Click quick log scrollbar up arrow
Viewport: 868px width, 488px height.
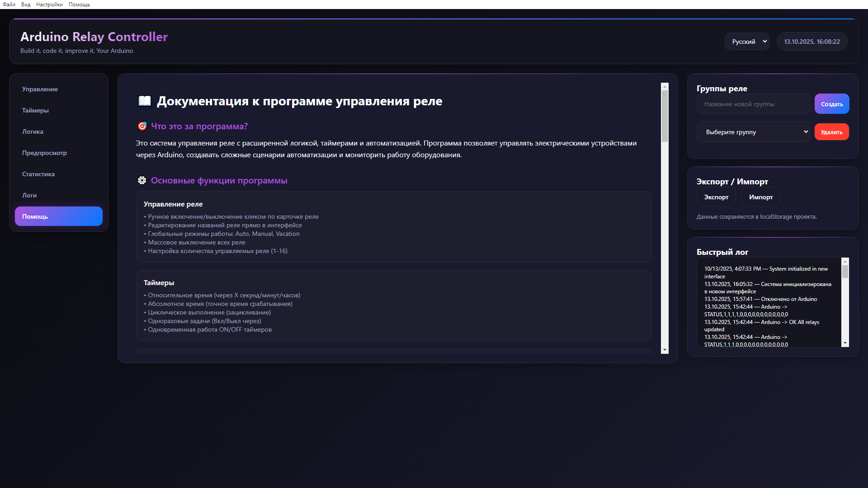click(845, 262)
